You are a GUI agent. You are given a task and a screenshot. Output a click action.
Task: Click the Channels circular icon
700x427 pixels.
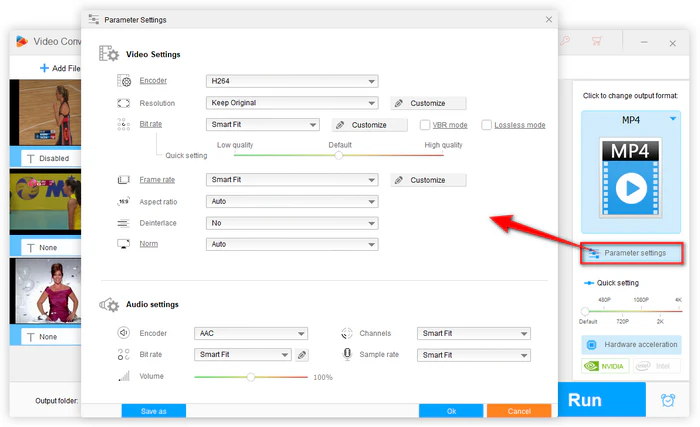click(x=347, y=333)
